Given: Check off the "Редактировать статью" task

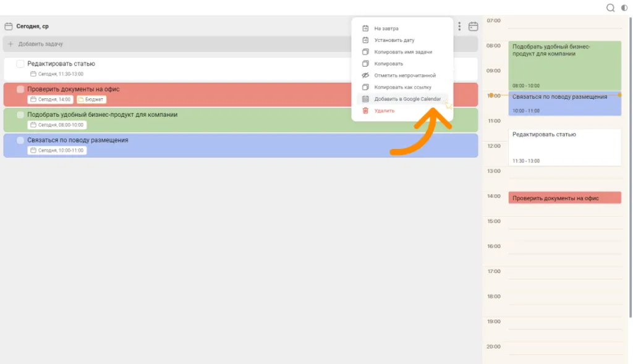Looking at the screenshot, I should [20, 63].
